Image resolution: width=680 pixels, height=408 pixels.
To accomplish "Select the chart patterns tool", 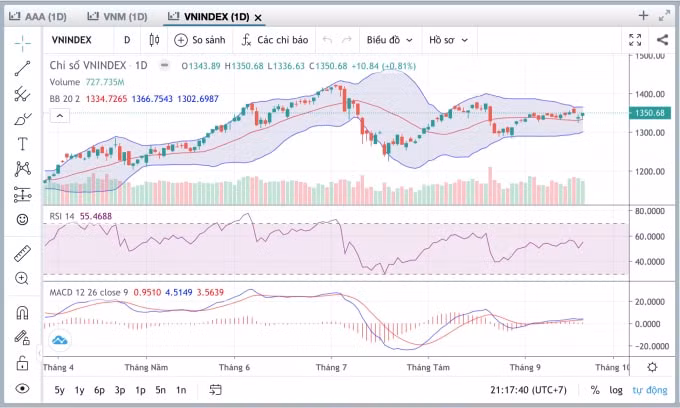I will tap(23, 169).
